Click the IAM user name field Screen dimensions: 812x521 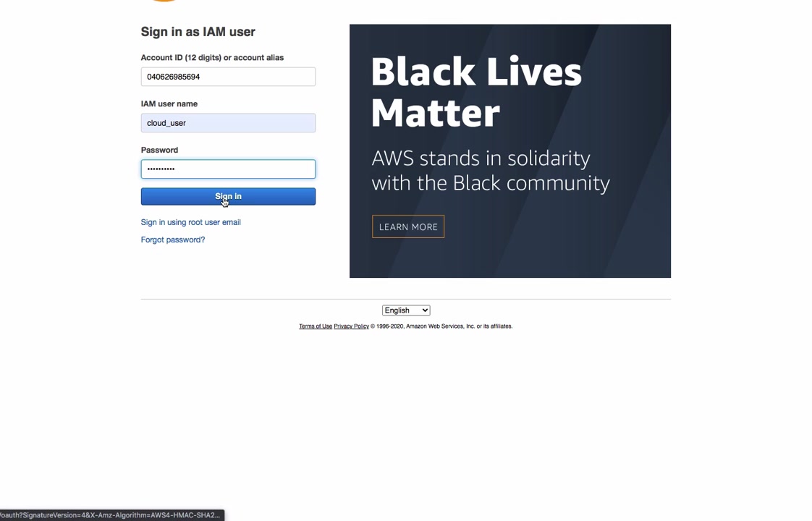click(x=228, y=123)
